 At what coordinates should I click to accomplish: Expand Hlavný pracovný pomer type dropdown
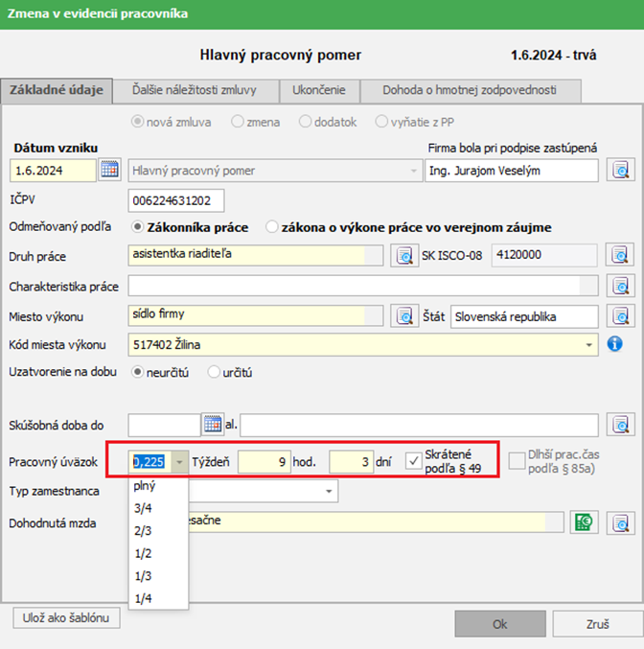413,171
